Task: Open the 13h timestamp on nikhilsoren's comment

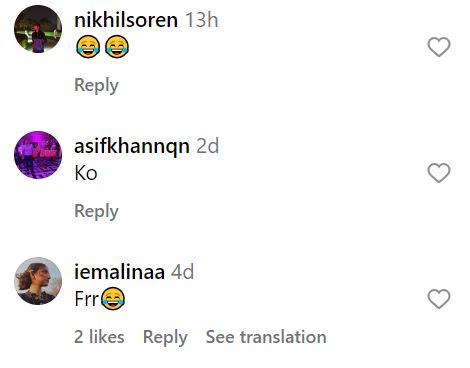Action: 202,20
